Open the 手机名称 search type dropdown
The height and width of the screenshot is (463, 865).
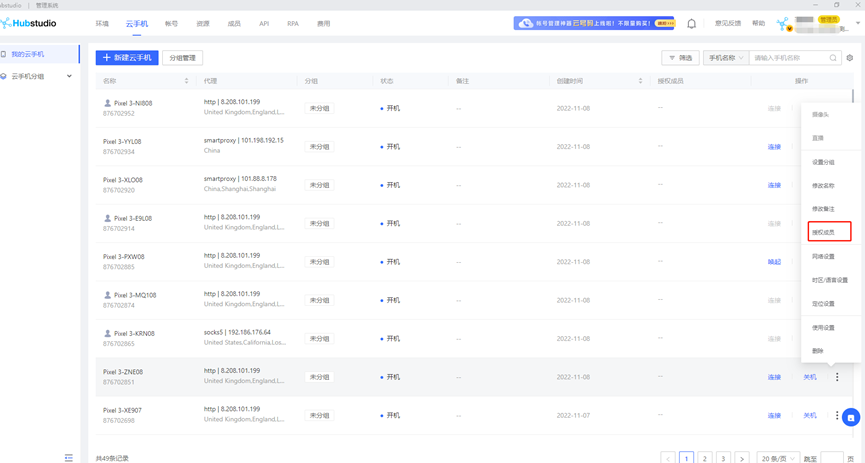coord(725,58)
